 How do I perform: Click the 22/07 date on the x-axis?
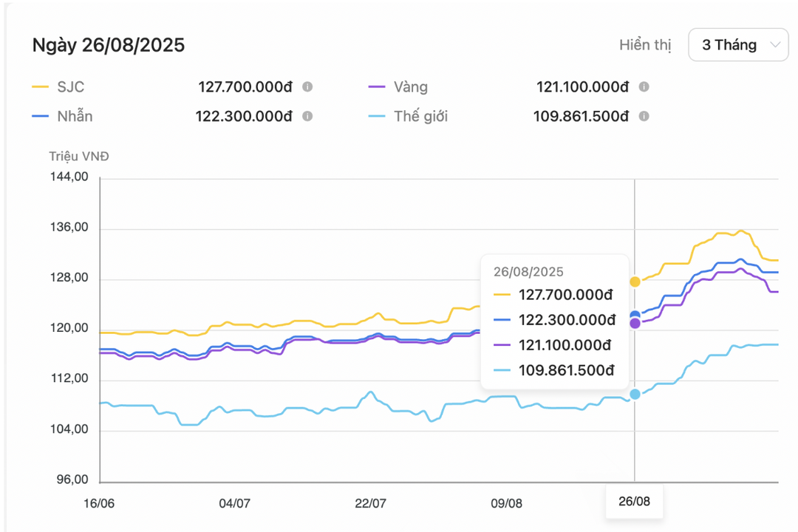coord(370,503)
